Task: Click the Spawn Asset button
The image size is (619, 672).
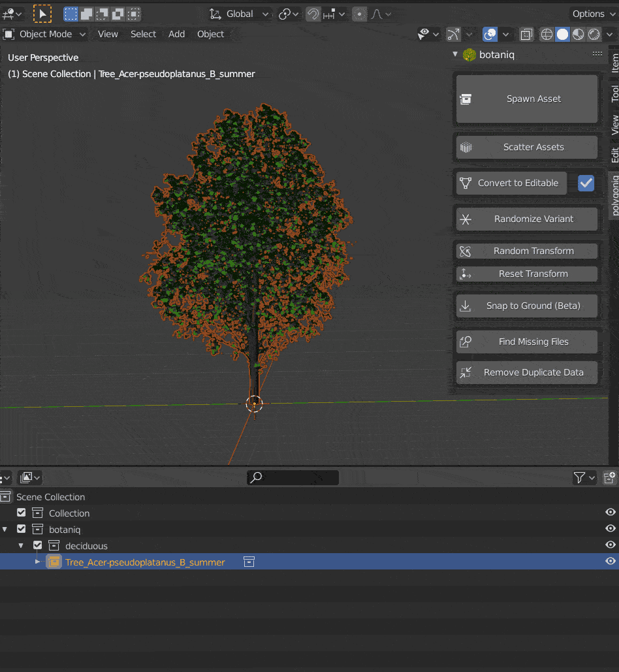Action: coord(526,99)
